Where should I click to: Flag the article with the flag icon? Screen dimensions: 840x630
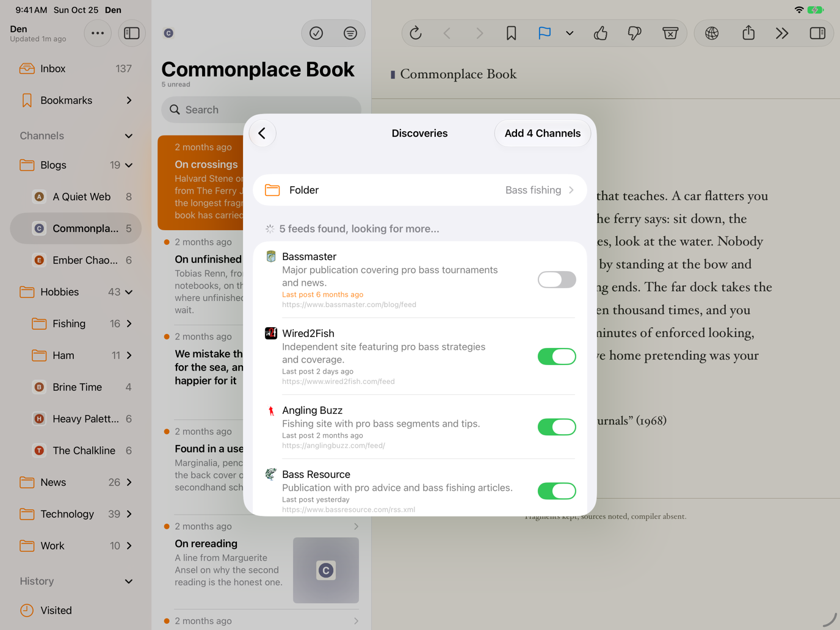(x=545, y=33)
